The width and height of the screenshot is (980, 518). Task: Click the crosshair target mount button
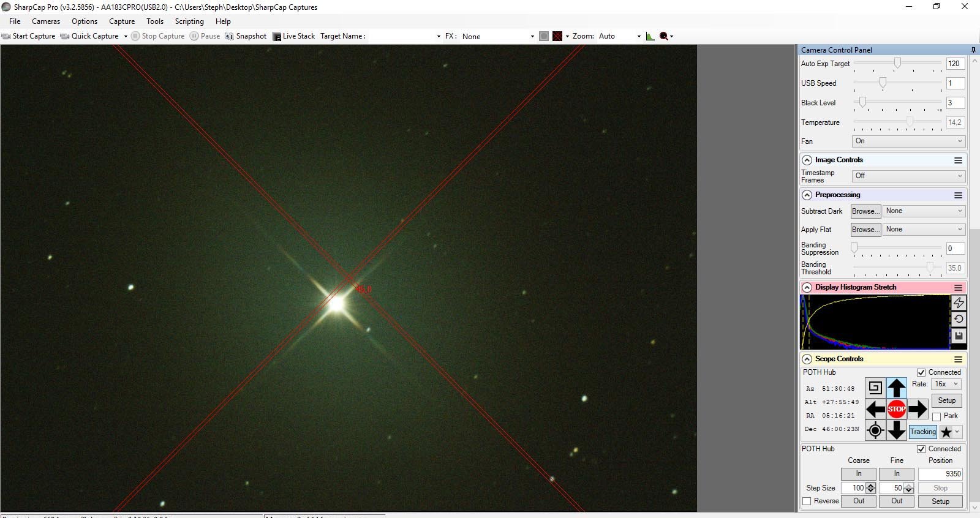(875, 430)
